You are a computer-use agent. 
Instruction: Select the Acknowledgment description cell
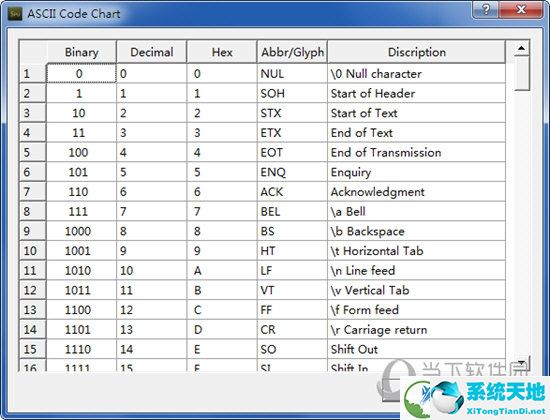point(417,192)
